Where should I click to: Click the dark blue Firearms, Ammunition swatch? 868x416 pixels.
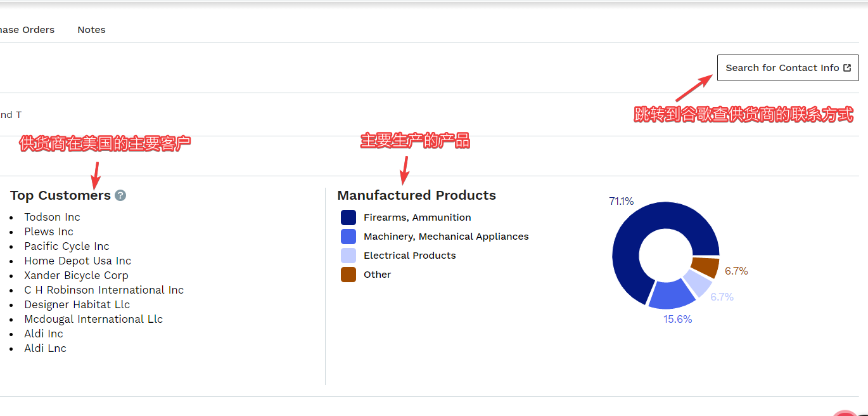click(x=348, y=218)
